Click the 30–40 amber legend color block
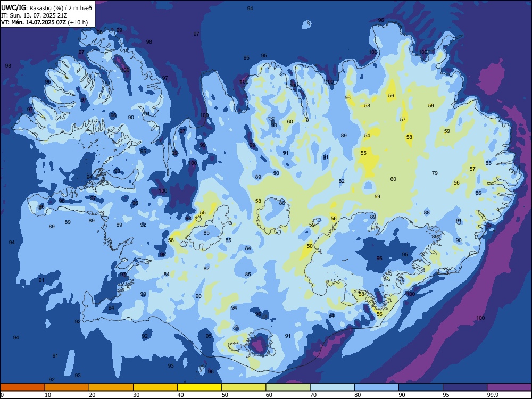Screen dimensions: 532x399 coord(155,387)
